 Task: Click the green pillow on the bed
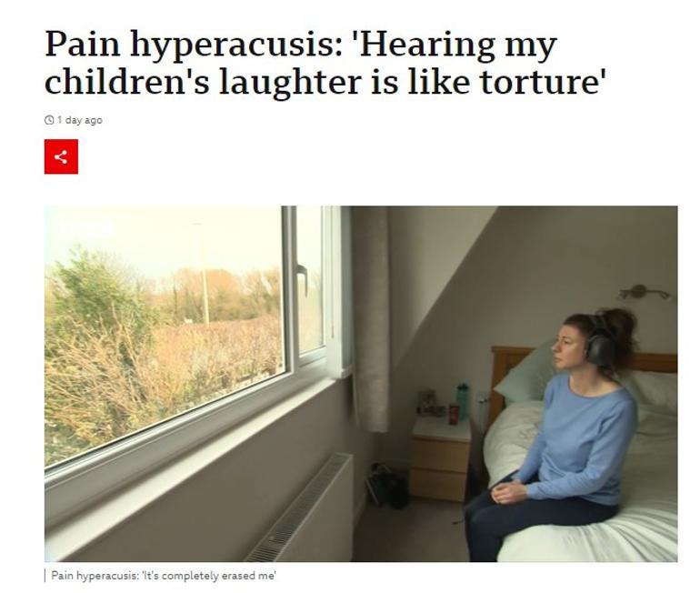pyautogui.click(x=525, y=376)
